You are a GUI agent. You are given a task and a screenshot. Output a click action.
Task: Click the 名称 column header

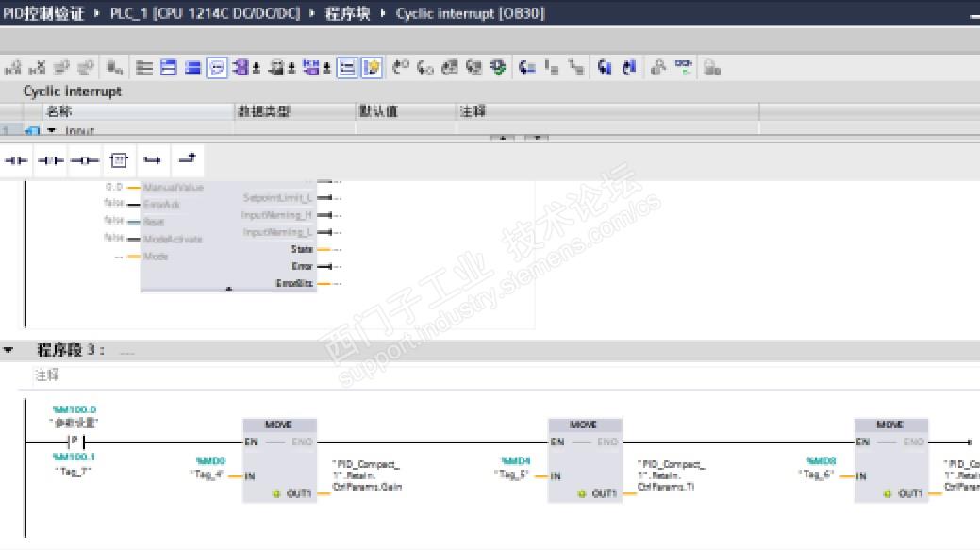[x=138, y=111]
